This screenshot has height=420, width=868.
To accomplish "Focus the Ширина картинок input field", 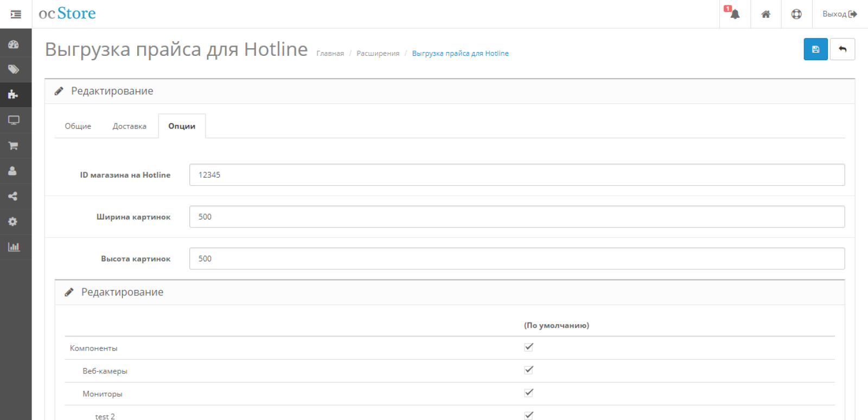I will click(x=516, y=217).
